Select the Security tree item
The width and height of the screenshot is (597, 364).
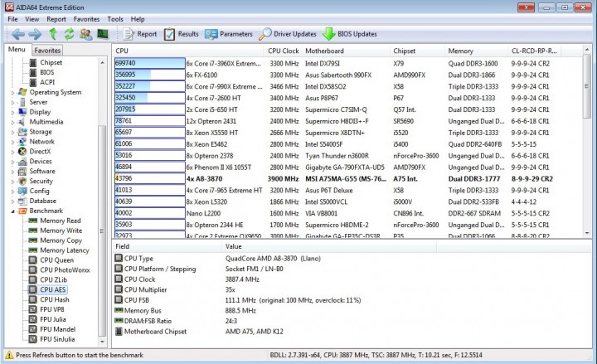pyautogui.click(x=41, y=182)
